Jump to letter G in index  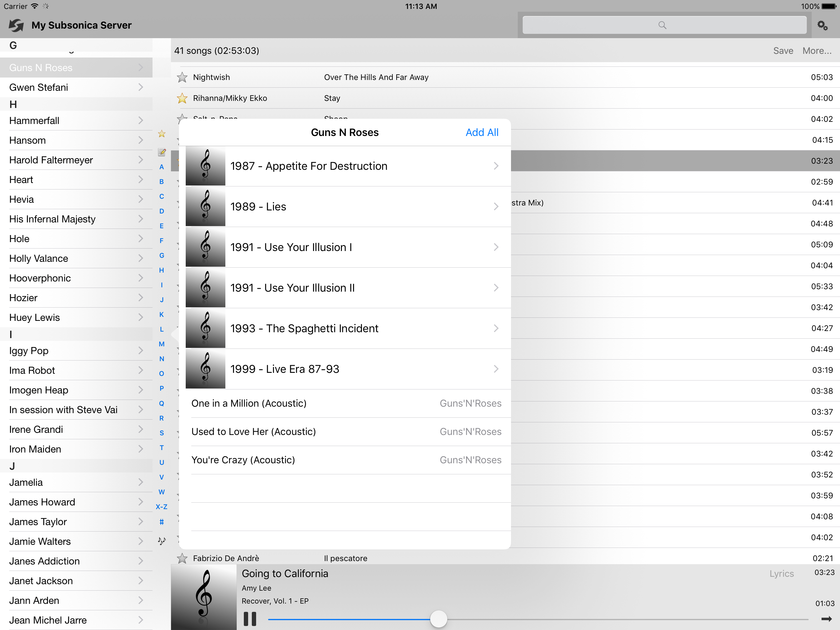162,256
